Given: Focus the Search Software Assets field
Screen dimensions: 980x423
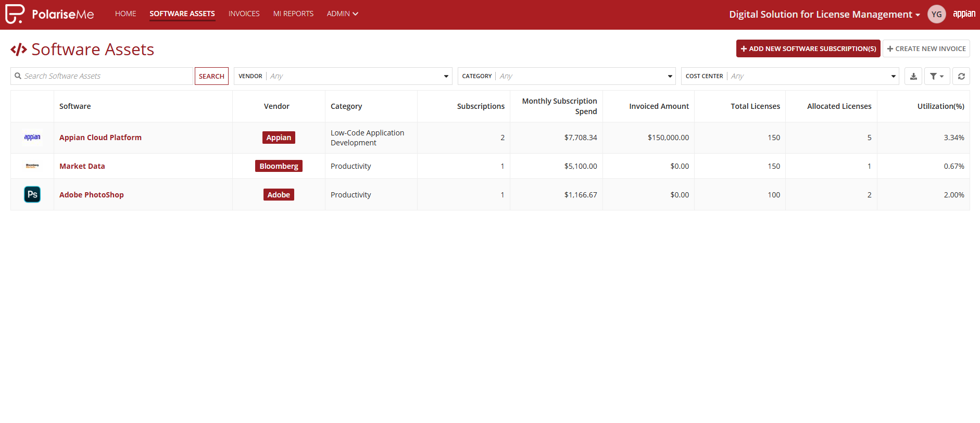Looking at the screenshot, I should tap(102, 76).
